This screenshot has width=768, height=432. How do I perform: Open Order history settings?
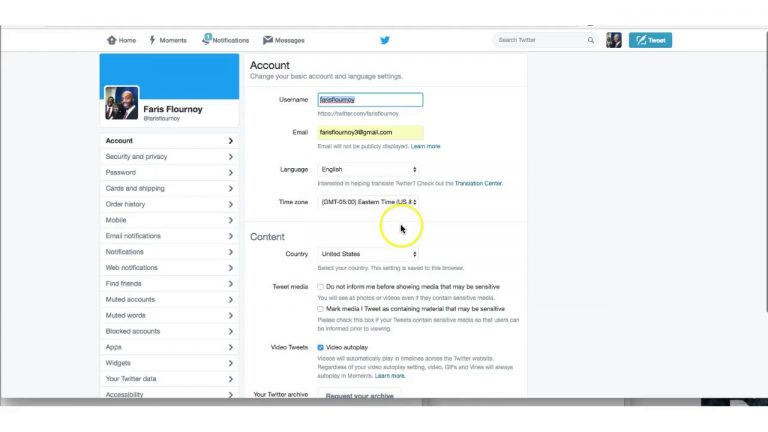click(169, 204)
